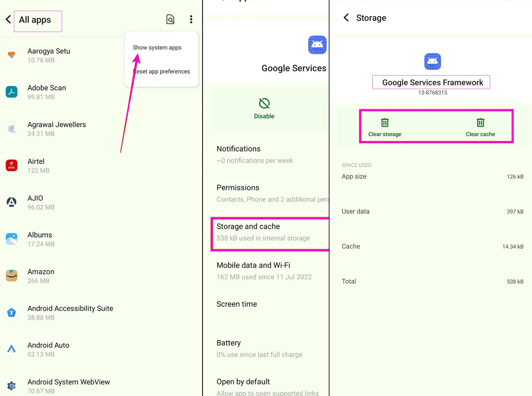The image size is (532, 396).
Task: Select Reset app preferences option
Action: pyautogui.click(x=161, y=71)
